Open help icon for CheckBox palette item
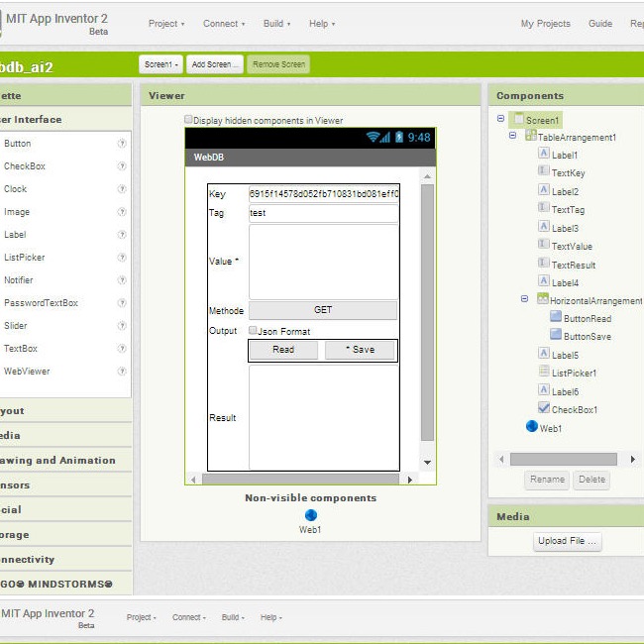644x644 pixels. 122,165
